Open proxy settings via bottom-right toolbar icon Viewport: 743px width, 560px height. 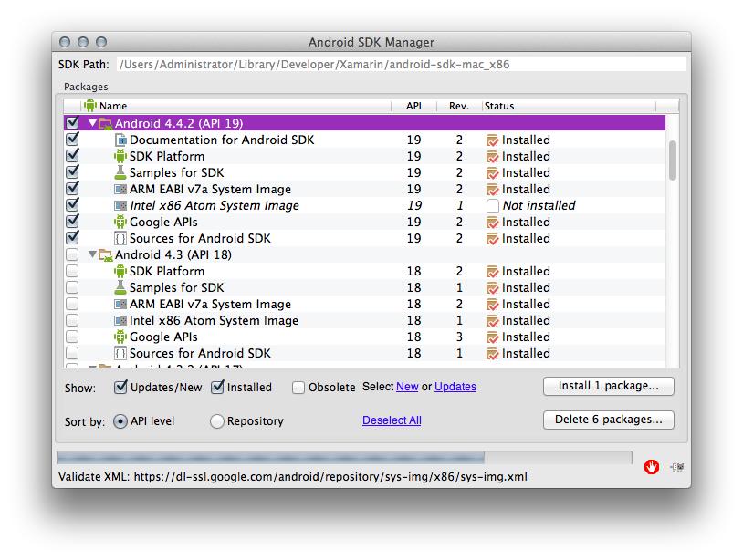click(x=676, y=466)
